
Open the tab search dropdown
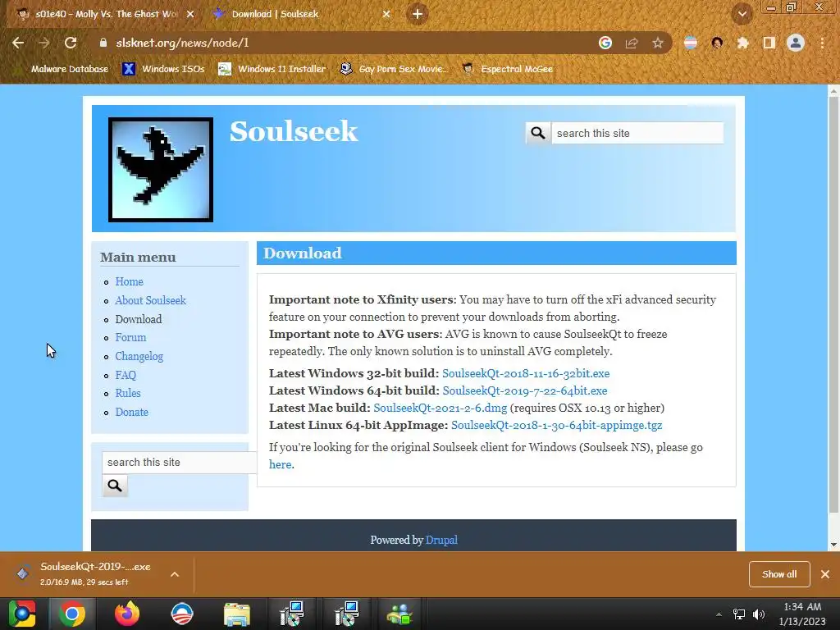coord(742,15)
